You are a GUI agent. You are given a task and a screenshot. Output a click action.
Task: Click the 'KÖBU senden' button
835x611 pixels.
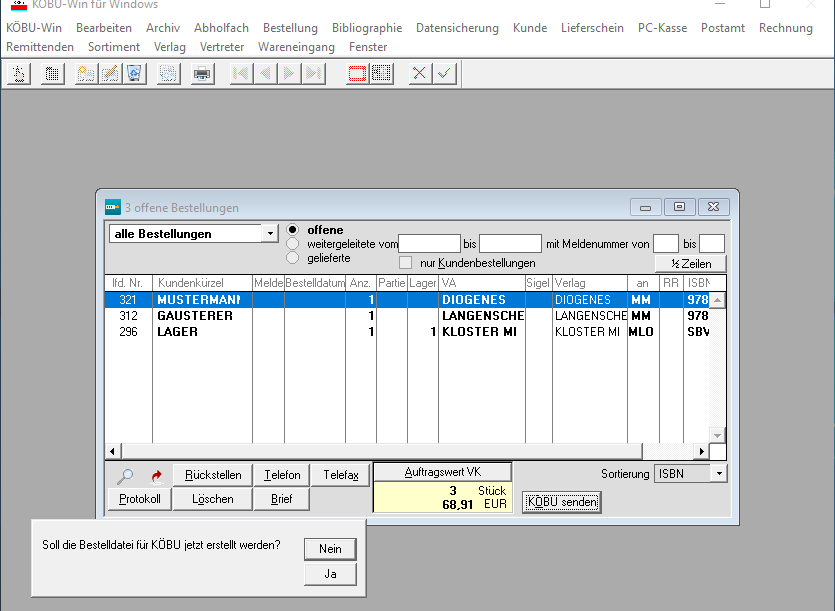[x=562, y=502]
